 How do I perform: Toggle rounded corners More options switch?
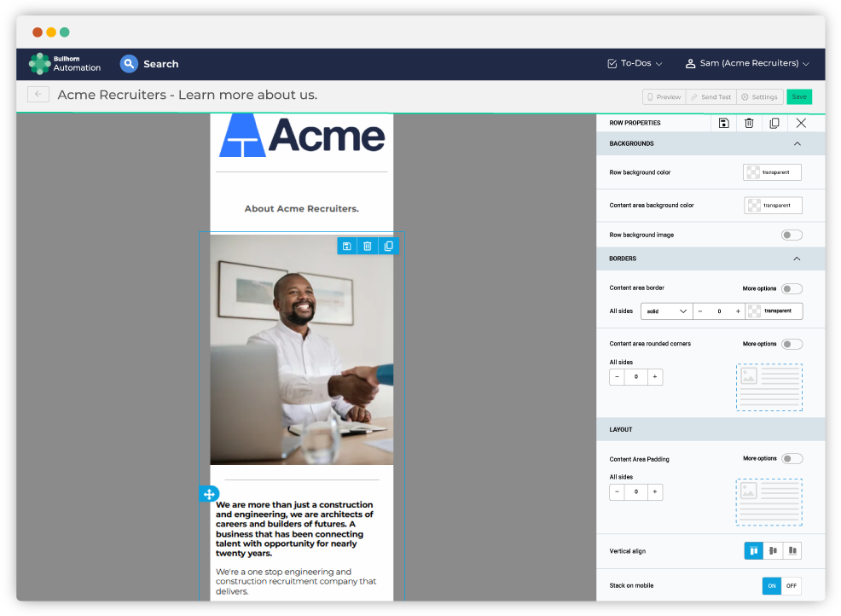point(792,344)
